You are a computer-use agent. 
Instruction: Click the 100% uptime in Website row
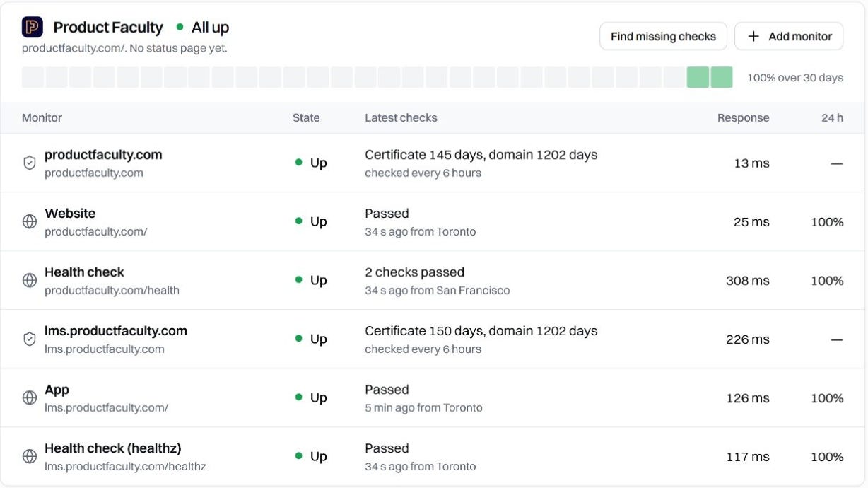pos(827,222)
